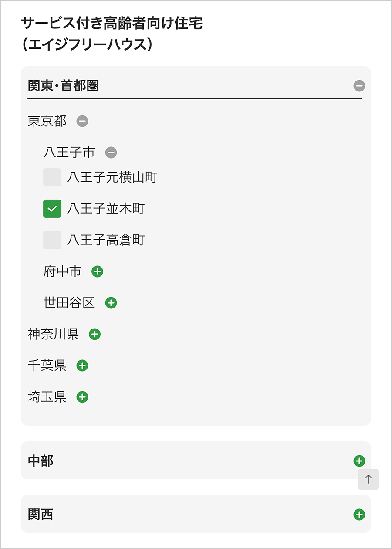Expand 府中市 with the plus icon
Image resolution: width=392 pixels, height=549 pixels.
[97, 271]
